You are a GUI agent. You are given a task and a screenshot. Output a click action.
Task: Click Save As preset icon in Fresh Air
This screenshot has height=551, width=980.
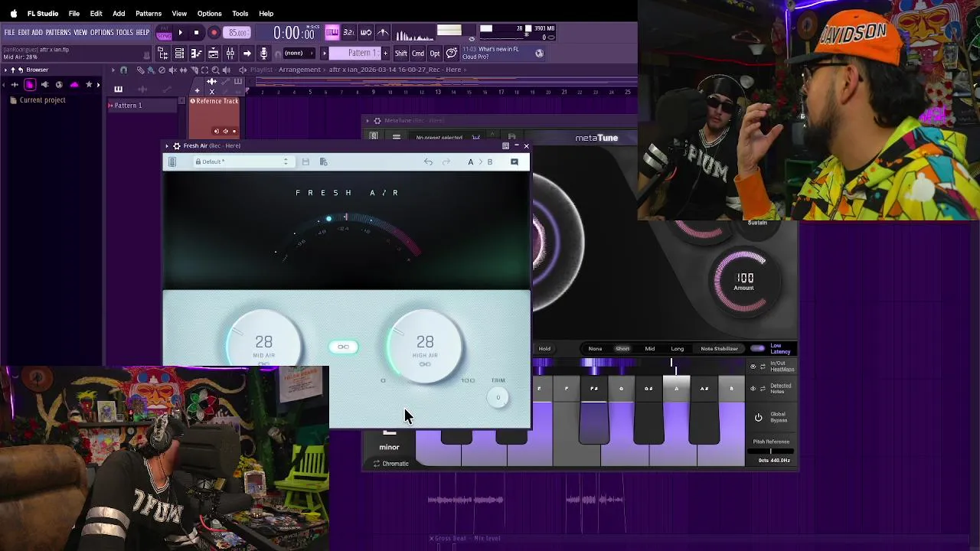[x=323, y=161]
